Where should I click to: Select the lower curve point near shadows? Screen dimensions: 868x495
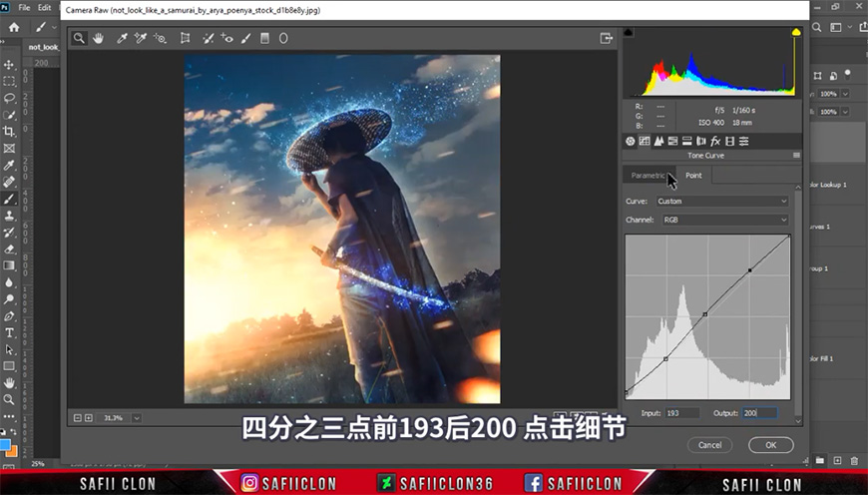click(665, 359)
